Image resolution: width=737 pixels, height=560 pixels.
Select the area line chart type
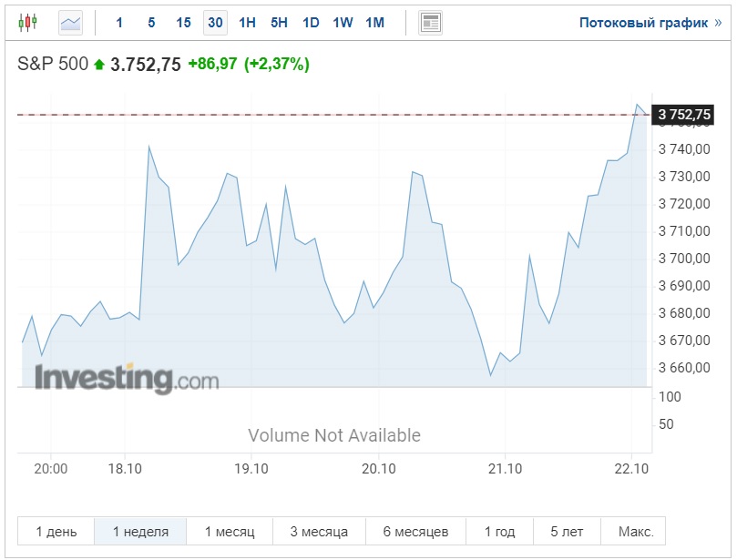(70, 23)
